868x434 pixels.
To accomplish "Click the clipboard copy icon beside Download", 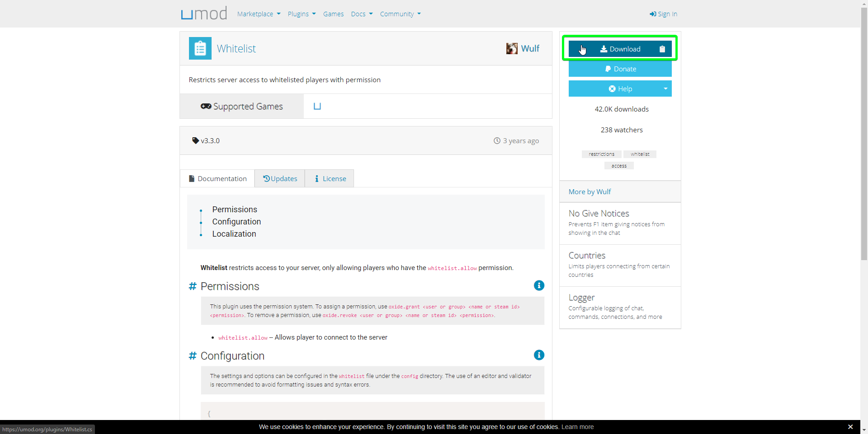I will (662, 49).
